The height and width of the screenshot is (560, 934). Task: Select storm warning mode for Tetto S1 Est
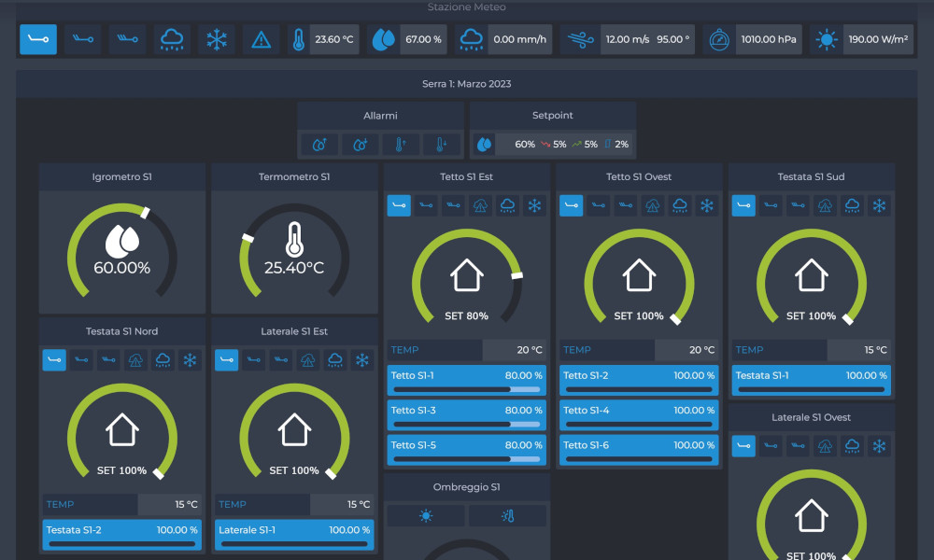pos(480,206)
